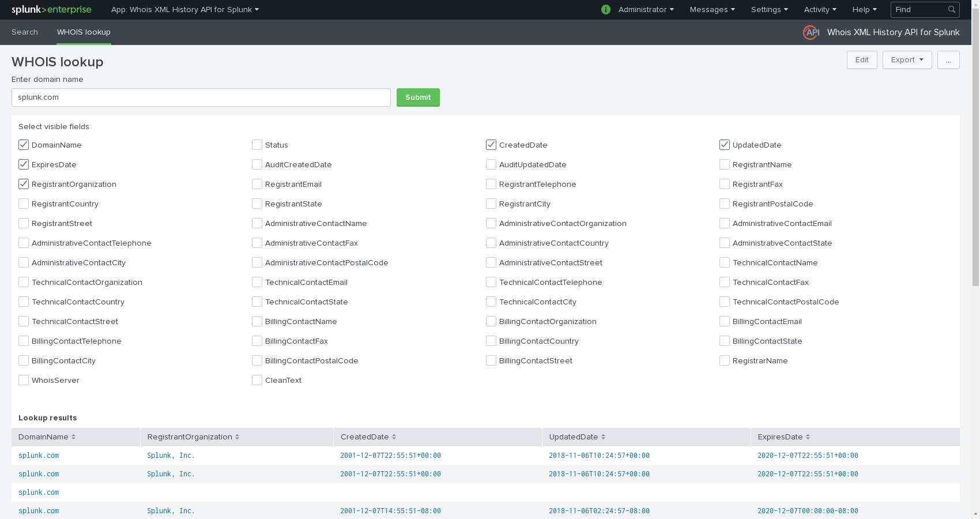Screen dimensions: 980x519
Task: Check the RegistrantCountry checkbox
Action: [24, 204]
